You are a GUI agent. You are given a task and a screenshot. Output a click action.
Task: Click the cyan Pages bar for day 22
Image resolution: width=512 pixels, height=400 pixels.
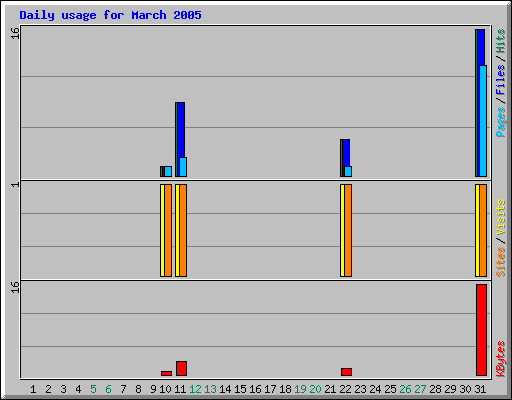pos(348,172)
